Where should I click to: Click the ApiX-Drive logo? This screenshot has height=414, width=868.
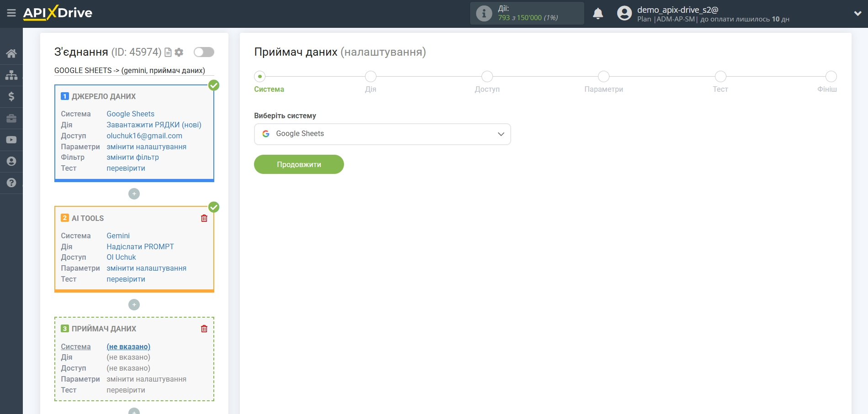pos(58,13)
